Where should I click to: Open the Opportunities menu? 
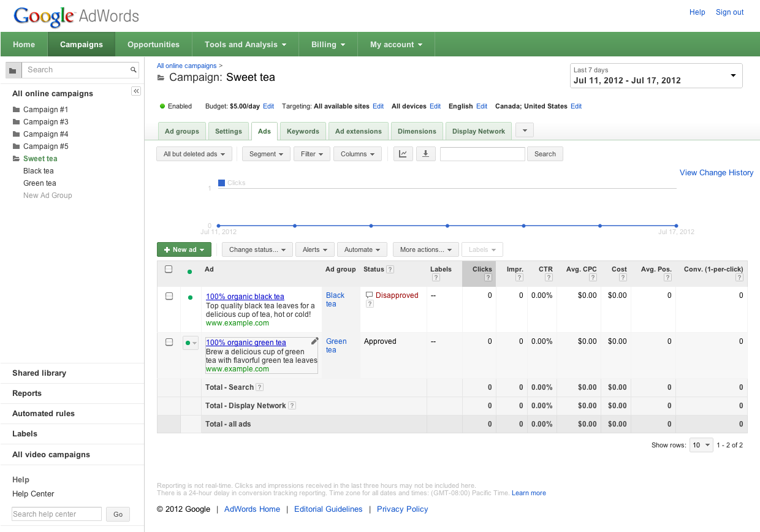(153, 44)
